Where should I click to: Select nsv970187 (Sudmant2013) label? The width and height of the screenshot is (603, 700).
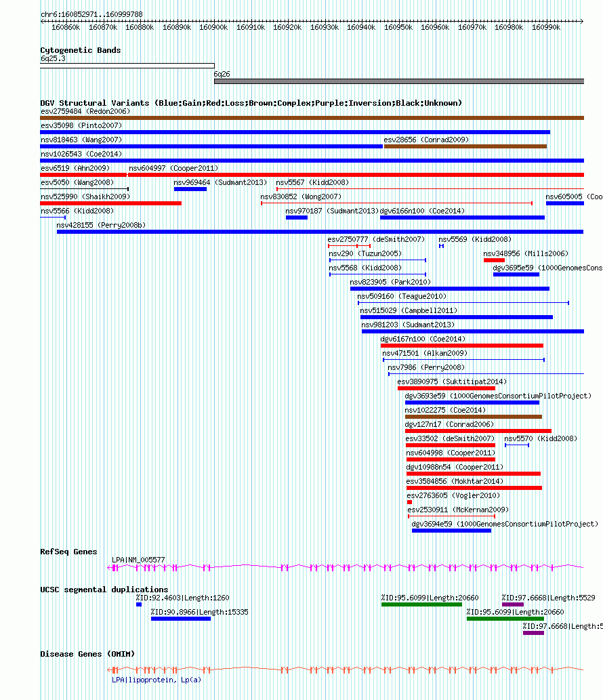tap(332, 211)
